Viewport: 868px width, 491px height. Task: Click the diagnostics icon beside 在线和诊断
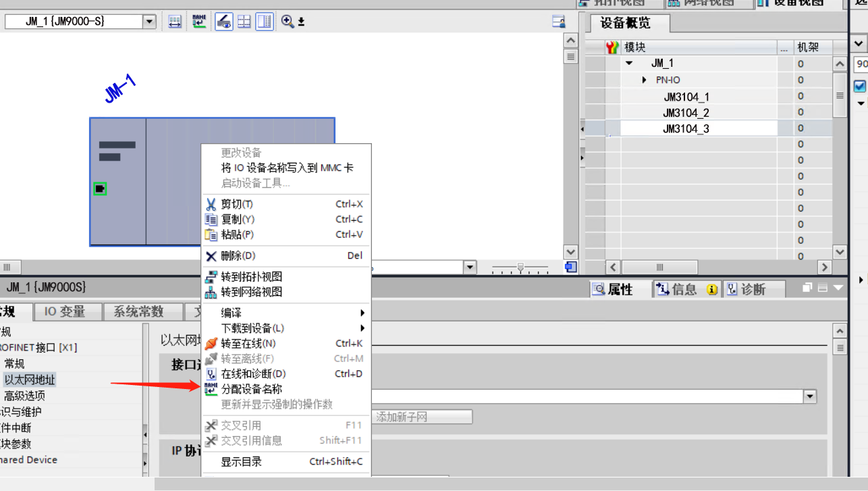pos(211,374)
